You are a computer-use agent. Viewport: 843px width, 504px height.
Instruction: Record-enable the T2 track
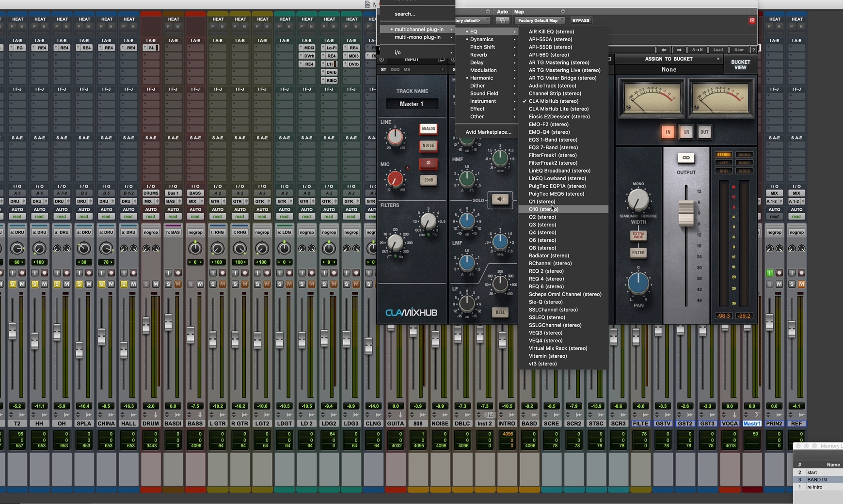22,273
